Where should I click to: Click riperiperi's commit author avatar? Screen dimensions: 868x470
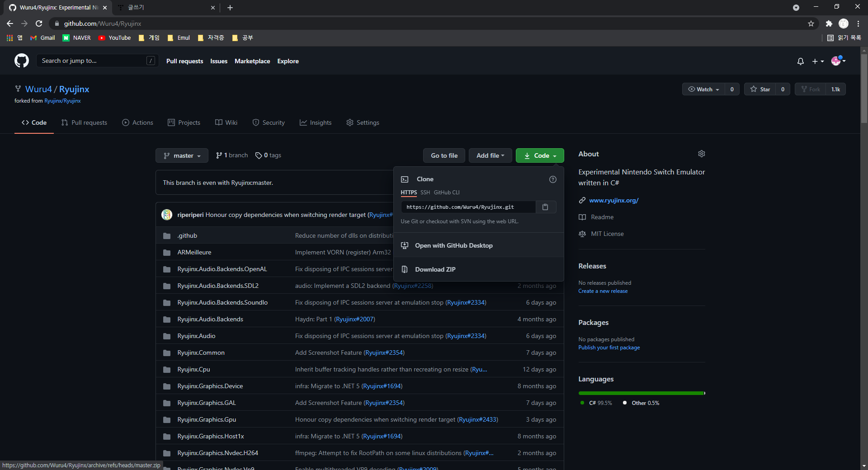[x=167, y=215]
